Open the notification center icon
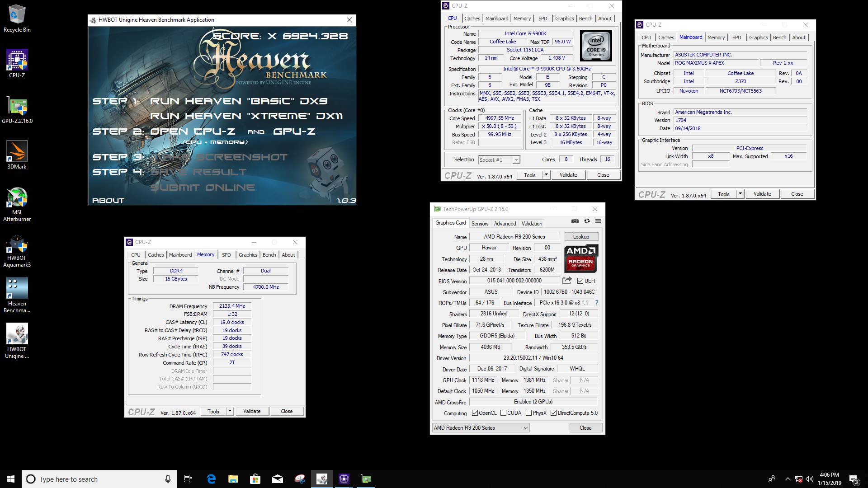 854,479
